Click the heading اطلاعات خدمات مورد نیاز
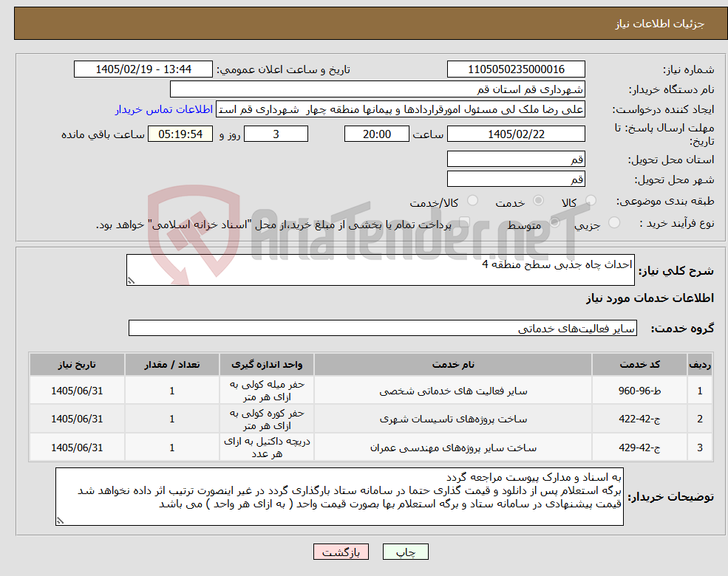 click(650, 298)
